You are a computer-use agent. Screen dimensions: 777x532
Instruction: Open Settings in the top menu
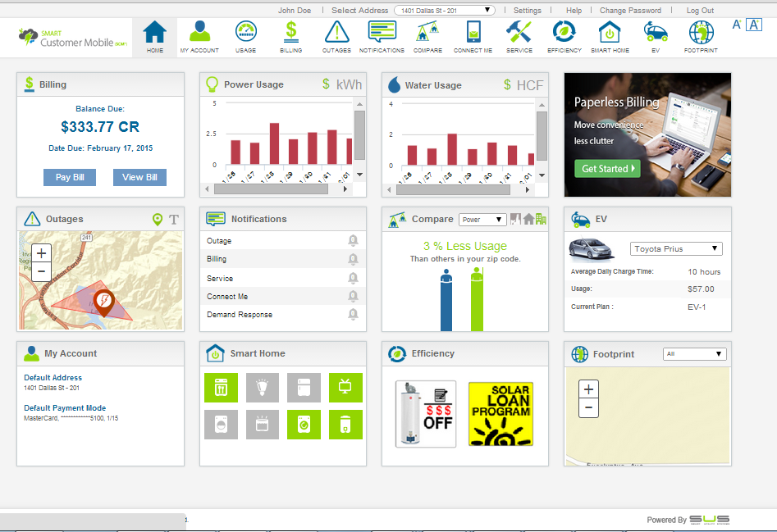pos(527,11)
